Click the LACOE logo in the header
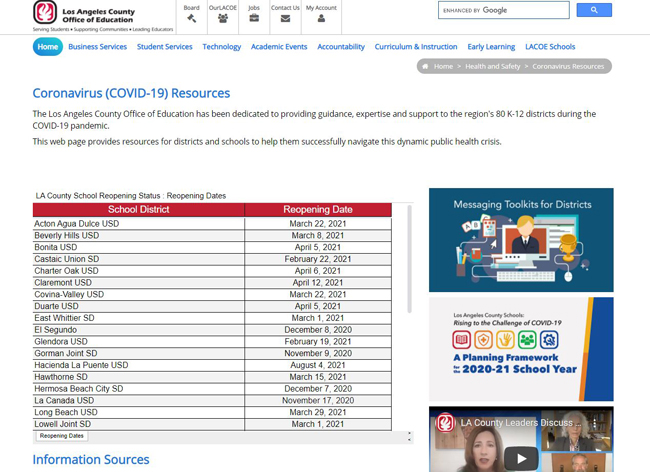This screenshot has height=472, width=650. click(45, 12)
